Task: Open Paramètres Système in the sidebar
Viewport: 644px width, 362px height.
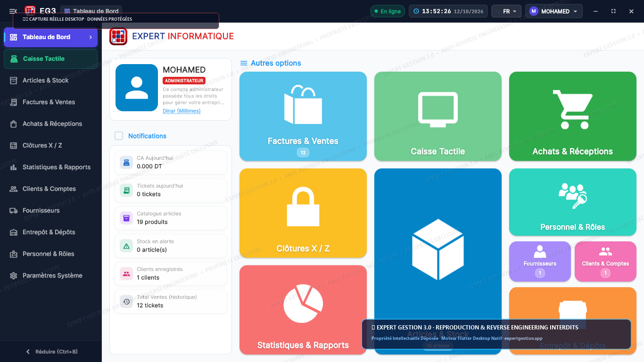Action: click(51, 276)
